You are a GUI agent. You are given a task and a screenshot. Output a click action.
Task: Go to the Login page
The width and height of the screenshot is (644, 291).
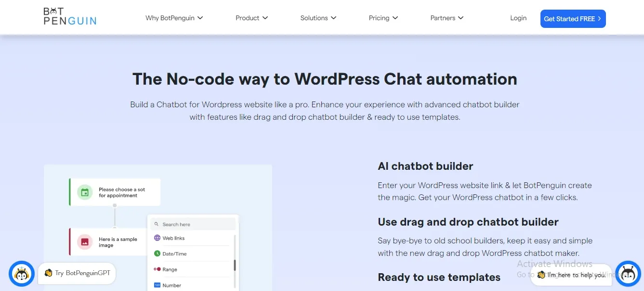pyautogui.click(x=518, y=18)
